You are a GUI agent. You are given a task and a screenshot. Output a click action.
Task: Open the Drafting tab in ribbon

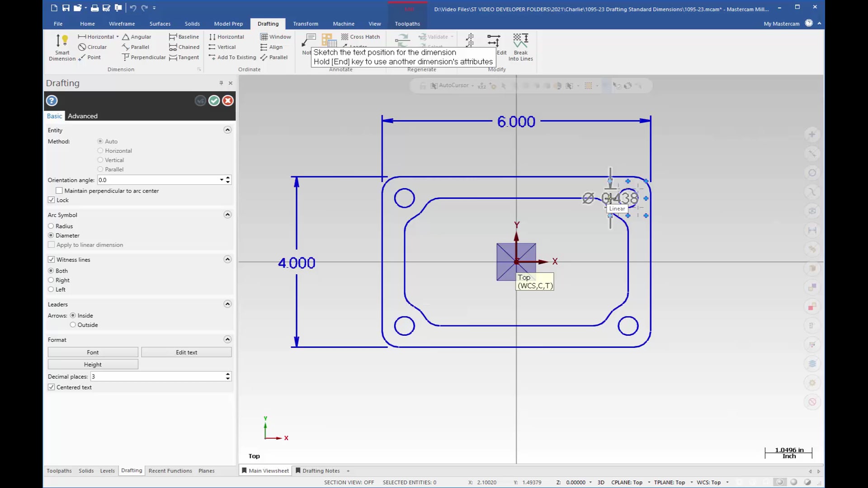point(268,23)
